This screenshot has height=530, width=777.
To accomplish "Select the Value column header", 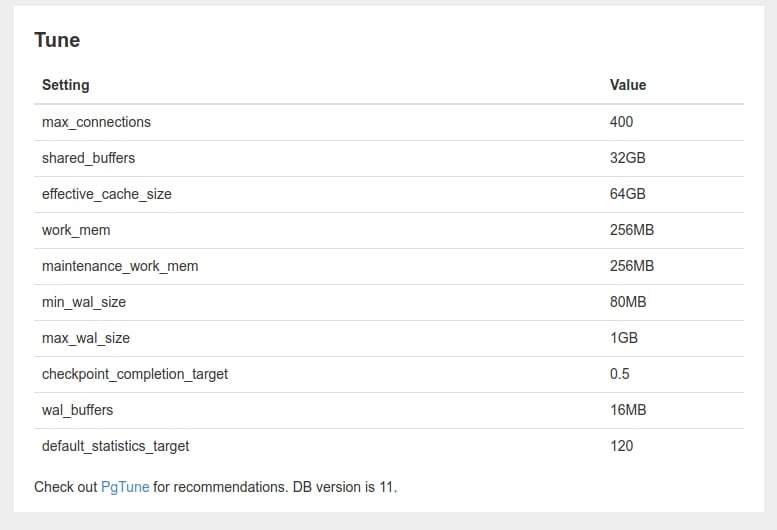I will pos(628,85).
